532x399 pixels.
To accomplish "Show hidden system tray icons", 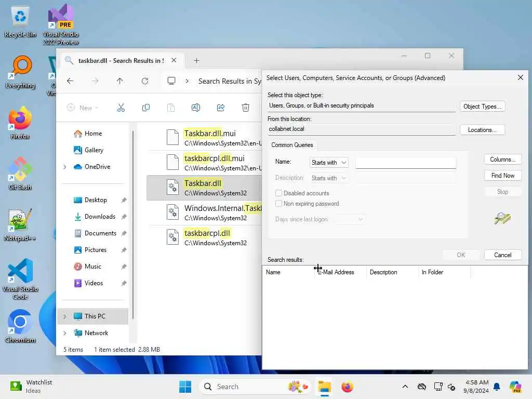I will click(405, 387).
